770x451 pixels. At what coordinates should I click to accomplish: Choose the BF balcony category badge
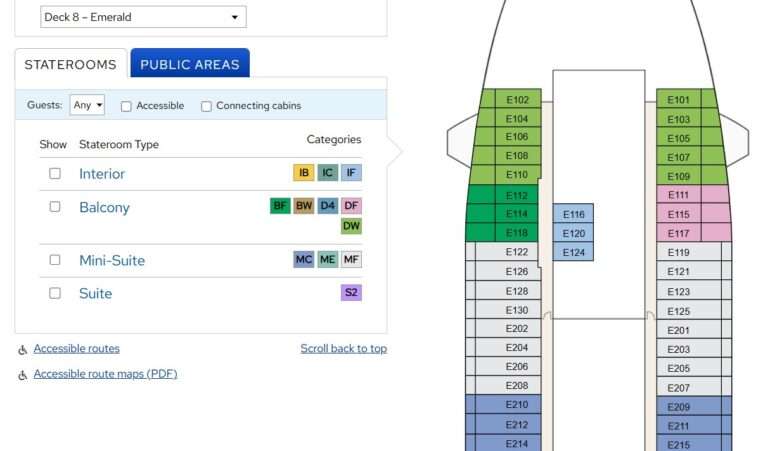[x=280, y=205]
